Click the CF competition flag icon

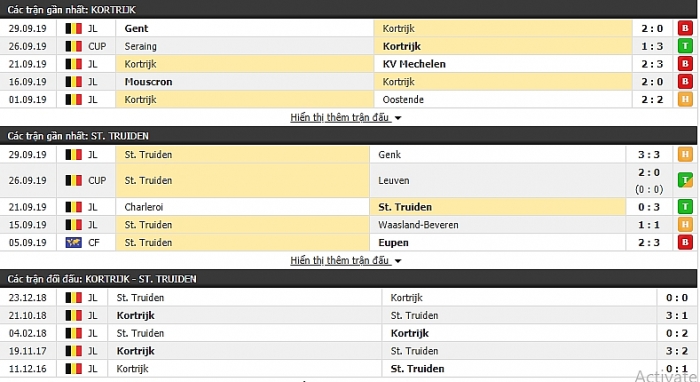[x=74, y=243]
